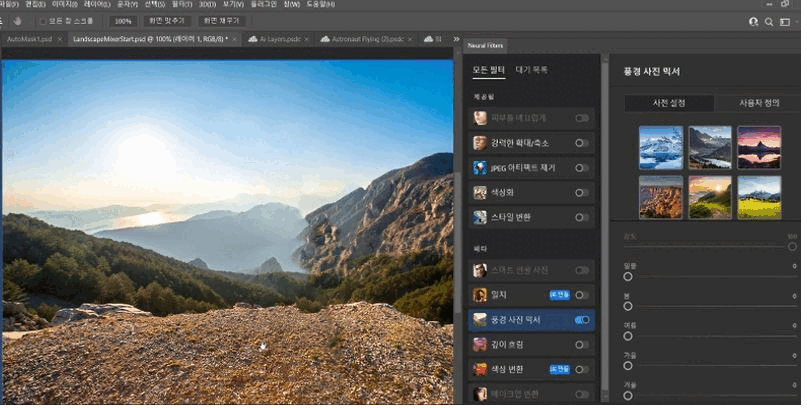Click the 일치 filter icon
This screenshot has width=807, height=408.
click(481, 295)
